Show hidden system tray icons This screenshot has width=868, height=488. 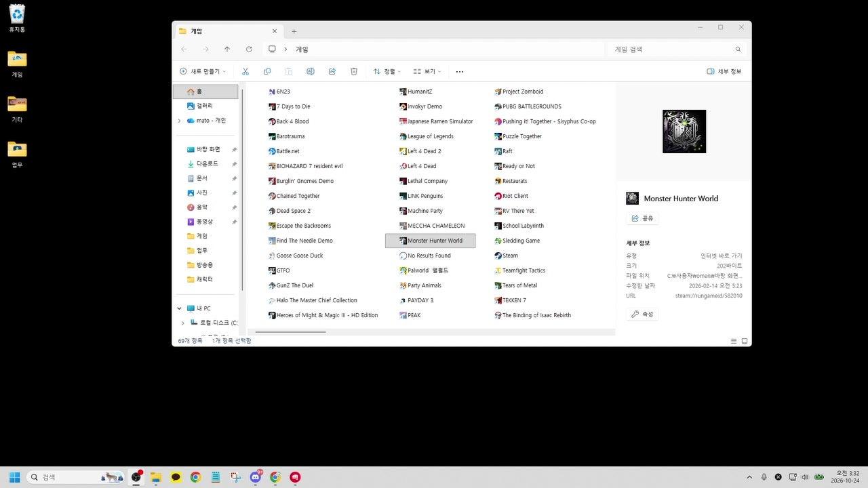(x=749, y=477)
